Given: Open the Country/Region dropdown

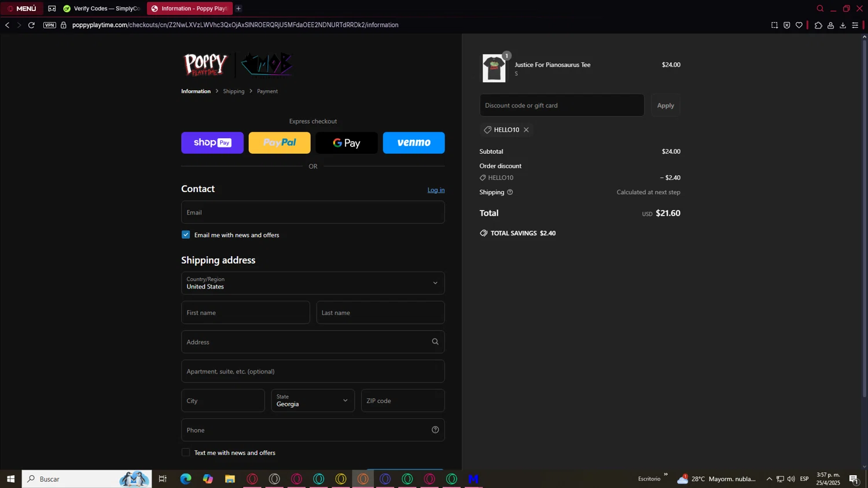Looking at the screenshot, I should (x=313, y=283).
